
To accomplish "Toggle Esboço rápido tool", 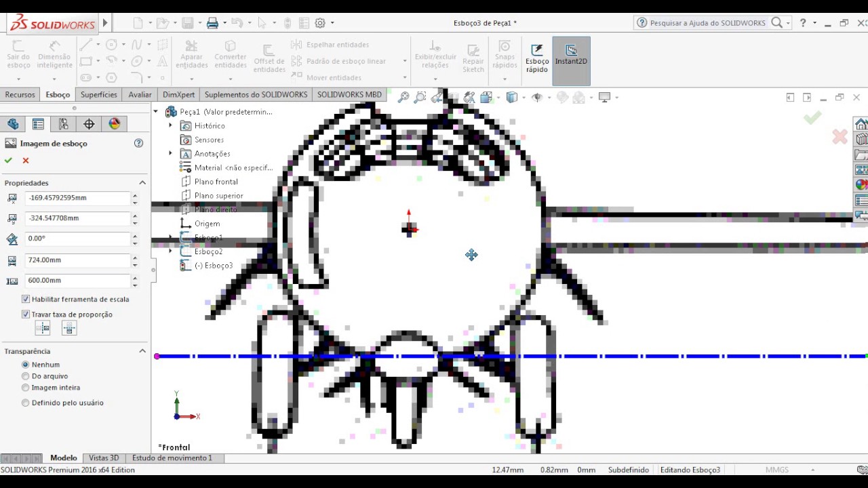I will pos(537,58).
